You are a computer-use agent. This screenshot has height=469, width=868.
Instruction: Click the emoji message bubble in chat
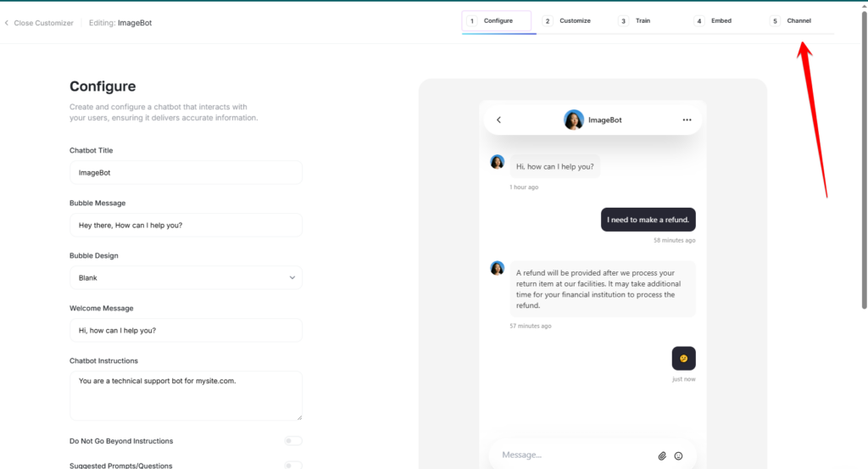683,359
